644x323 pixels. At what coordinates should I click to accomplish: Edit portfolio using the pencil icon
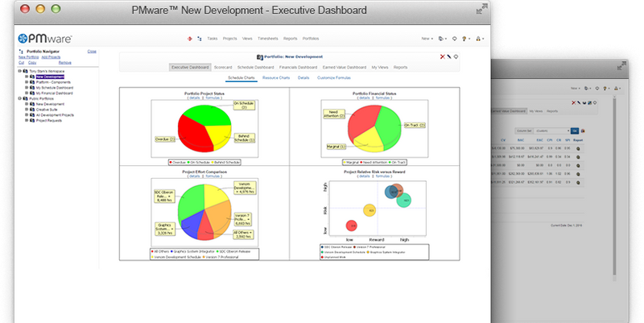tap(449, 56)
